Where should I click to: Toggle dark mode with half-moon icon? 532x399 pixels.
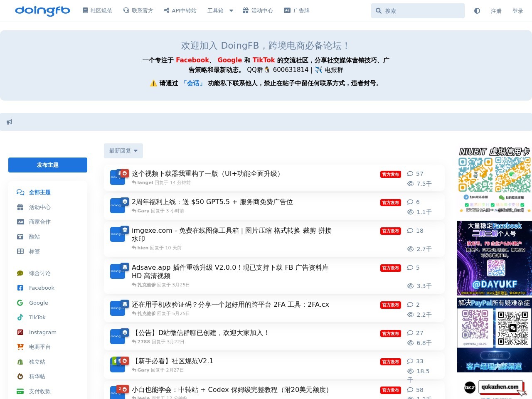(477, 11)
